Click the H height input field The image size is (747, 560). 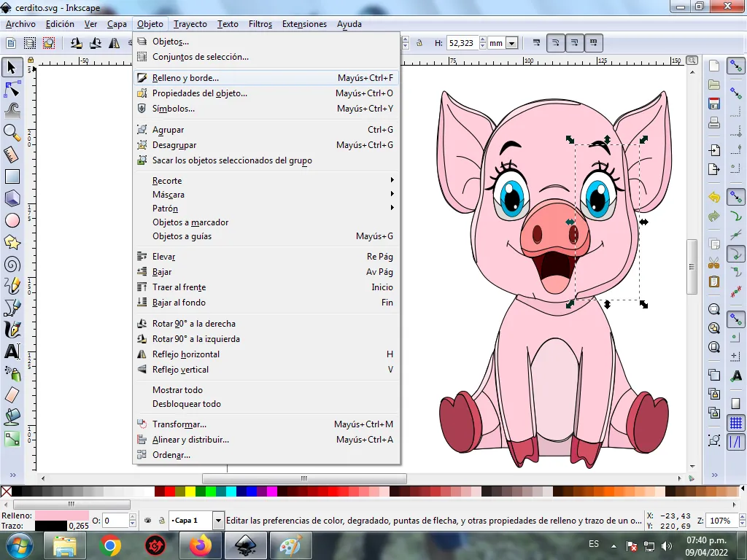[462, 43]
